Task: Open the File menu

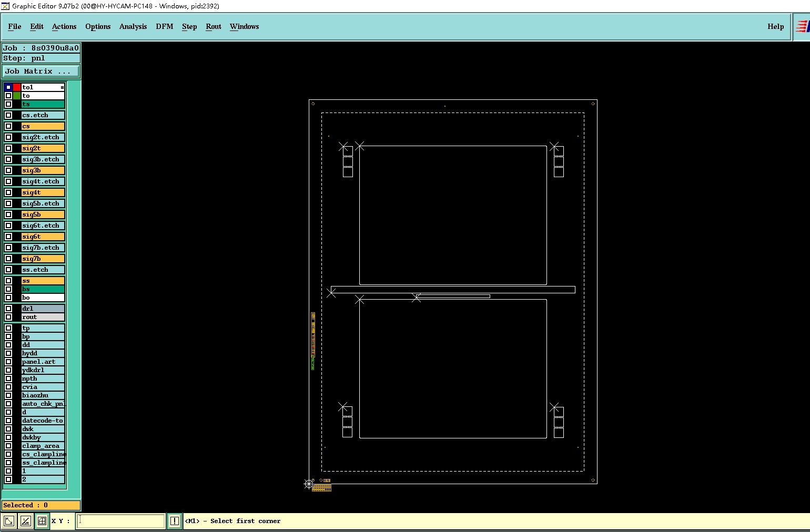Action: pos(15,26)
